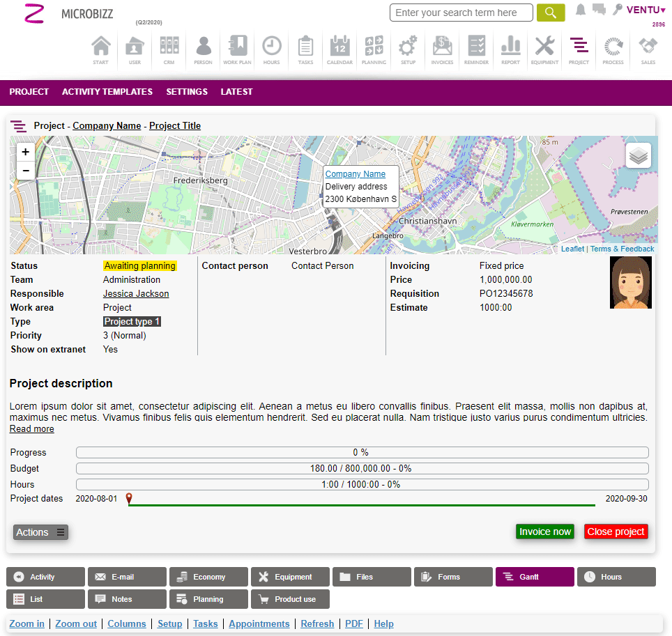Open the Sales handshake icon
The height and width of the screenshot is (636, 672).
click(648, 49)
